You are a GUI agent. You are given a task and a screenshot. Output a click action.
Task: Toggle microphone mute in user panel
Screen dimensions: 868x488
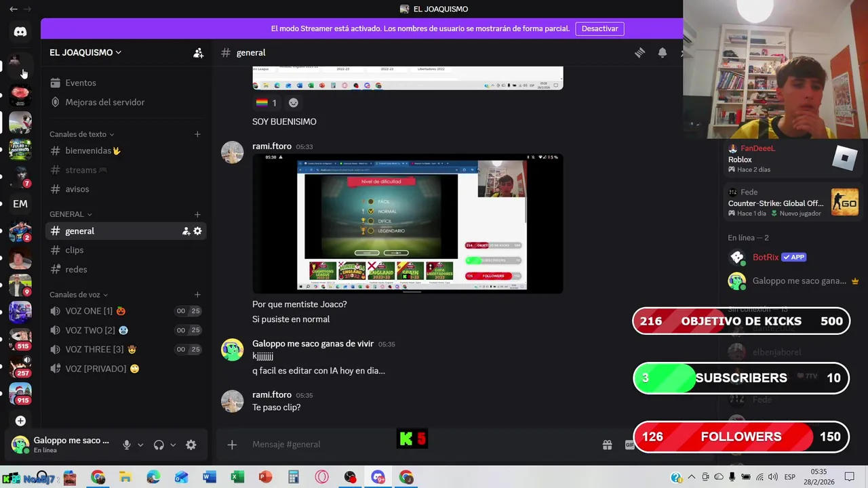tap(126, 445)
